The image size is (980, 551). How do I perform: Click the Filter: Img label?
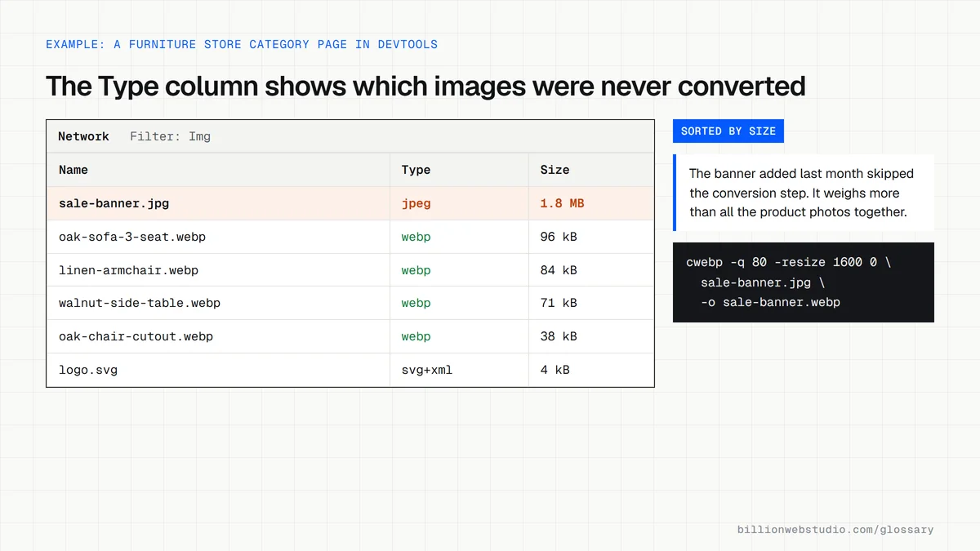point(170,136)
